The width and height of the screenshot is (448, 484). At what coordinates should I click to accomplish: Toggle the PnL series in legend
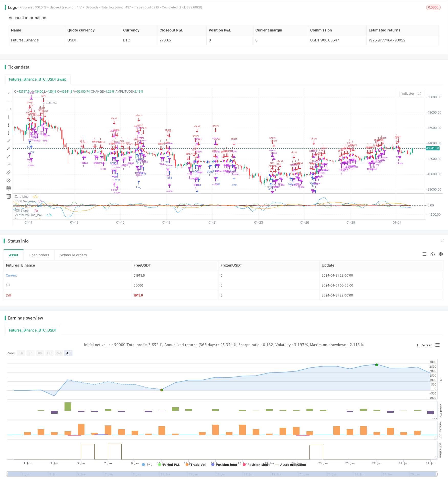coord(147,465)
